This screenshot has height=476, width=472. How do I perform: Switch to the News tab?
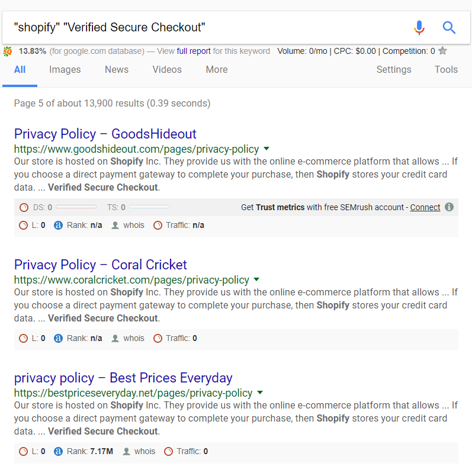coord(117,69)
